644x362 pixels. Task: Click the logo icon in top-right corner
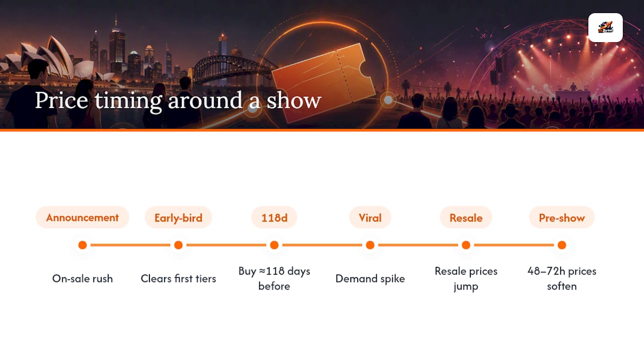605,28
